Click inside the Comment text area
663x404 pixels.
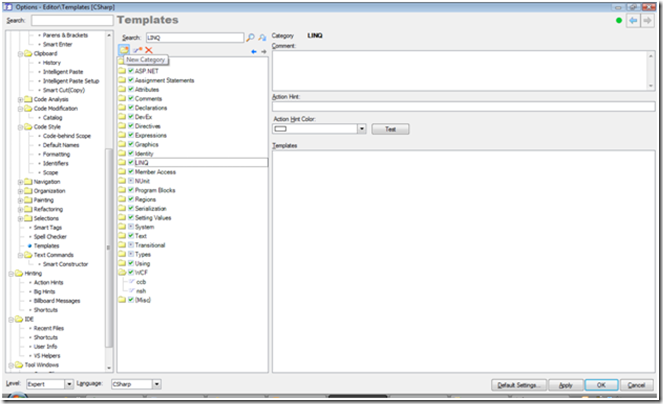pos(460,71)
